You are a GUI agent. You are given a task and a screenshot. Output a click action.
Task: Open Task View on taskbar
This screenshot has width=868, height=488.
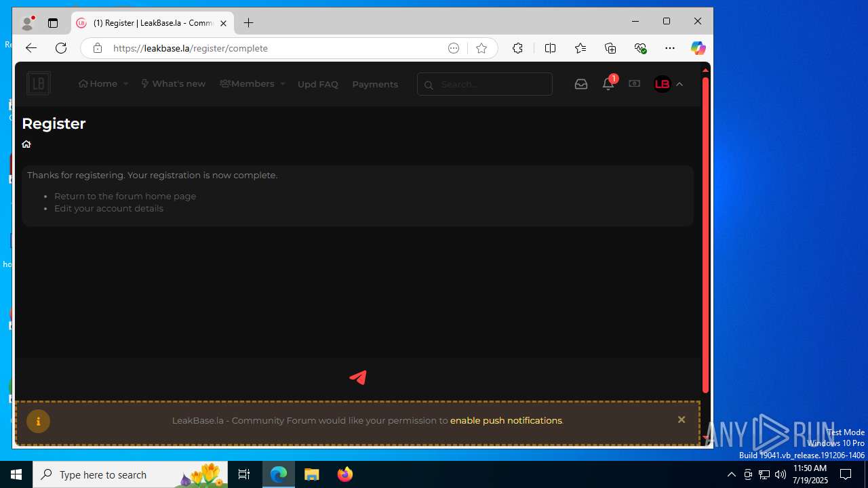pyautogui.click(x=244, y=474)
